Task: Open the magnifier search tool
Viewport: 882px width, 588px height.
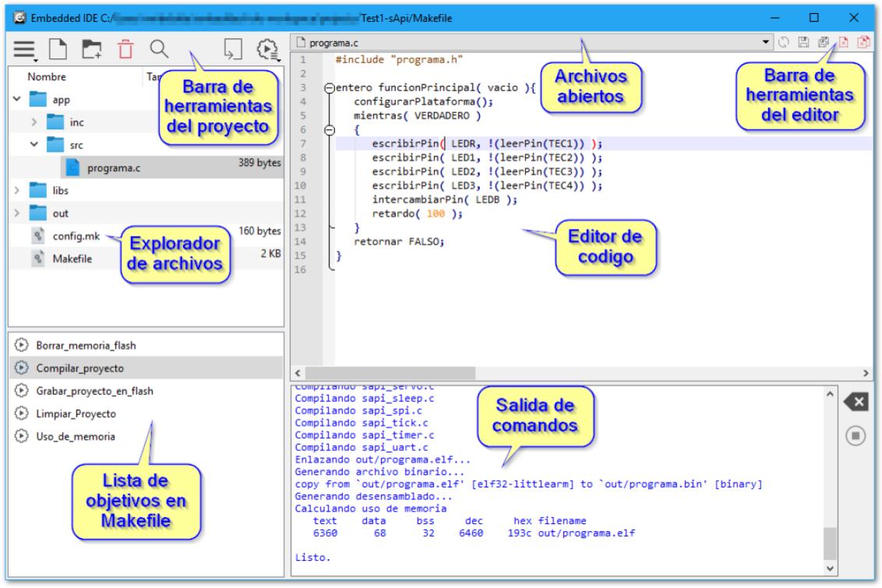Action: (x=159, y=50)
